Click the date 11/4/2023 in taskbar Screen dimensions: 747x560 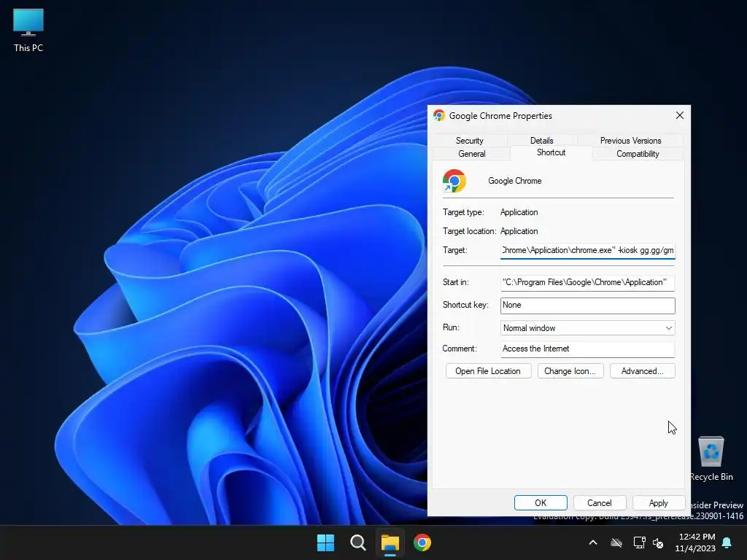695,548
